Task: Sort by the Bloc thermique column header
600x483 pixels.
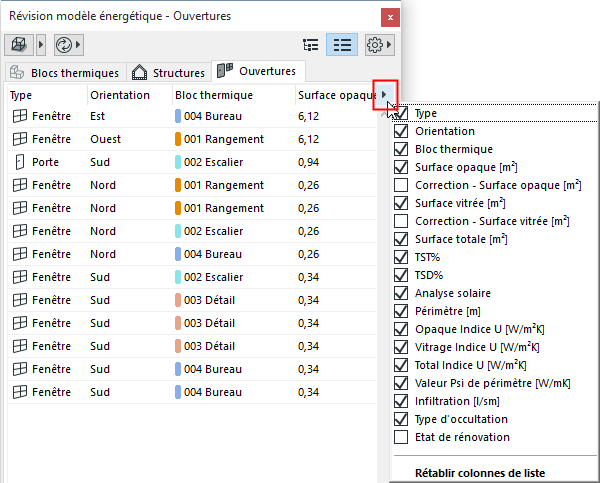Action: click(x=234, y=95)
